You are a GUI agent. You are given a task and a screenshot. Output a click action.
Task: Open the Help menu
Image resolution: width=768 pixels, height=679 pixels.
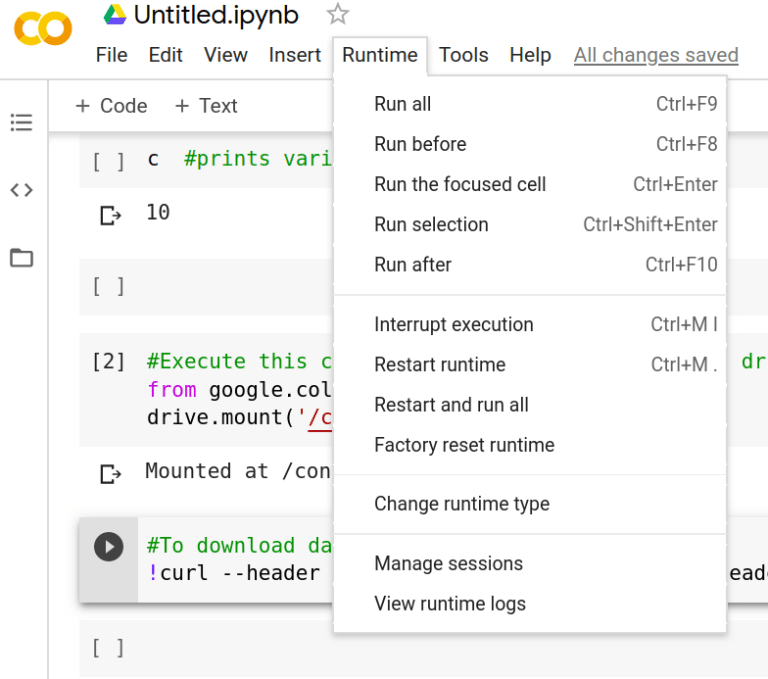[530, 55]
